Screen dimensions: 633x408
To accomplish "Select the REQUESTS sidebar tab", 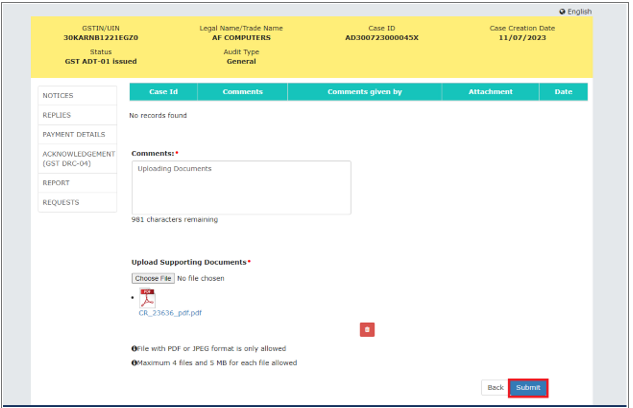I will (x=78, y=202).
